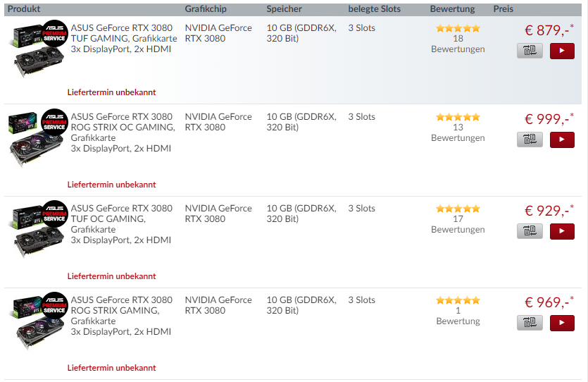588x382 pixels.
Task: Click the ASUS Premium Service badge on the €929 card
Action: tap(55, 214)
